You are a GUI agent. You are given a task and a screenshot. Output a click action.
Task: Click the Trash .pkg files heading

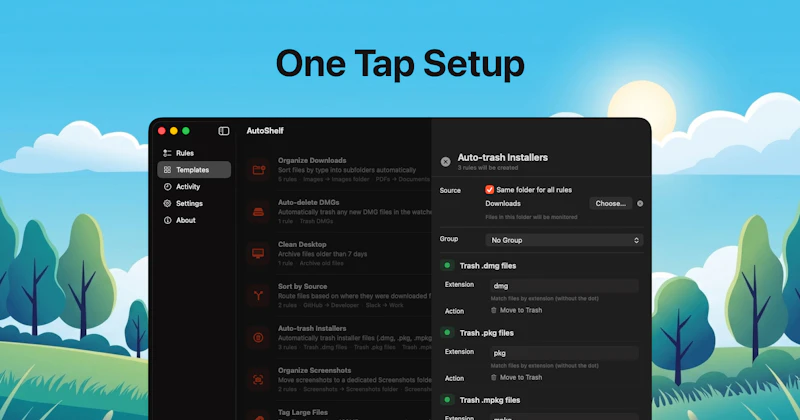pos(487,333)
